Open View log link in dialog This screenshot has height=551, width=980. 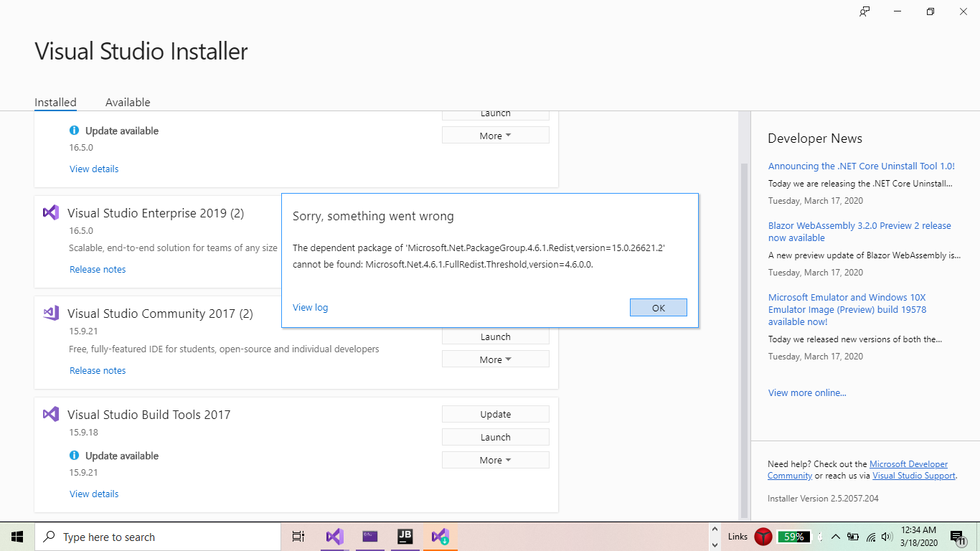coord(310,307)
